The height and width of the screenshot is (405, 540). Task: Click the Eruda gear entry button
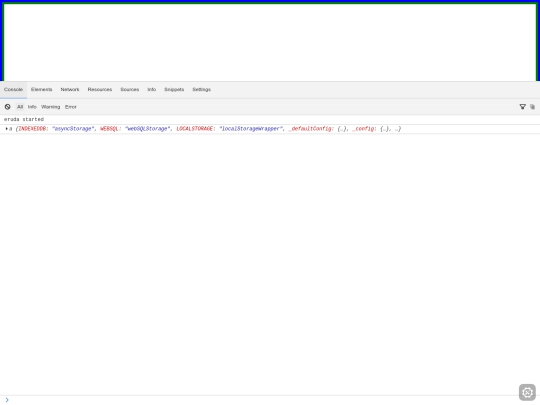[527, 392]
